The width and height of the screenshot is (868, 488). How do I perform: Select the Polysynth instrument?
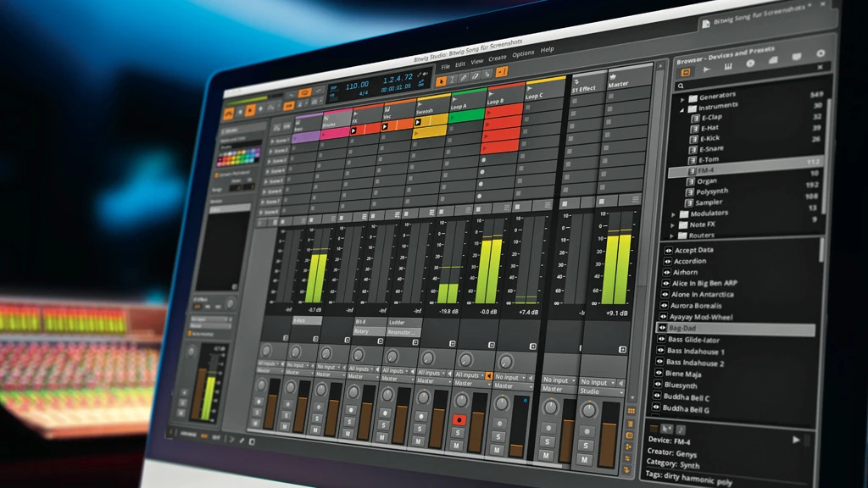click(712, 191)
